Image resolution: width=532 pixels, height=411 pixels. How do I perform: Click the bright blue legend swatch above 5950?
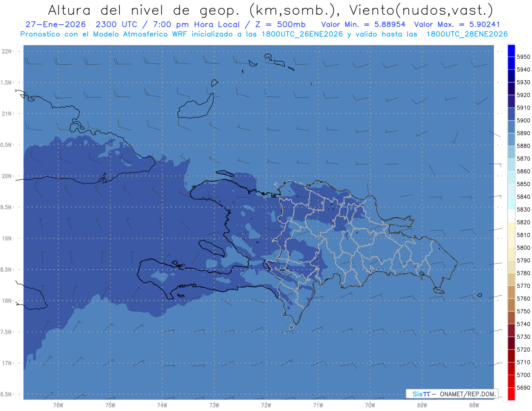tap(511, 51)
